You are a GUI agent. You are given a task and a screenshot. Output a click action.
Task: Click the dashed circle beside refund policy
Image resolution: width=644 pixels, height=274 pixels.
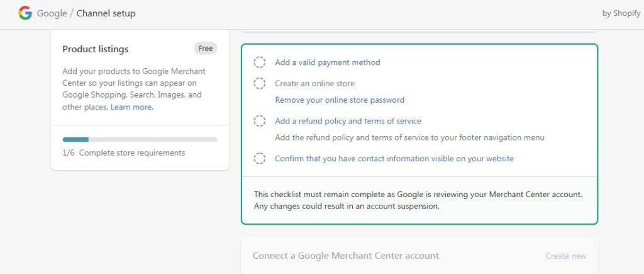click(x=259, y=121)
